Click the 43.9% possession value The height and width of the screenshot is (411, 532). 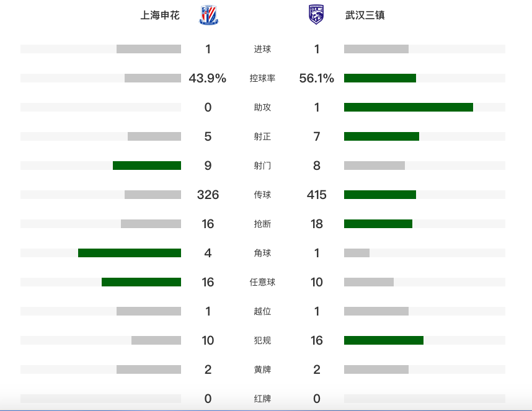pyautogui.click(x=208, y=78)
